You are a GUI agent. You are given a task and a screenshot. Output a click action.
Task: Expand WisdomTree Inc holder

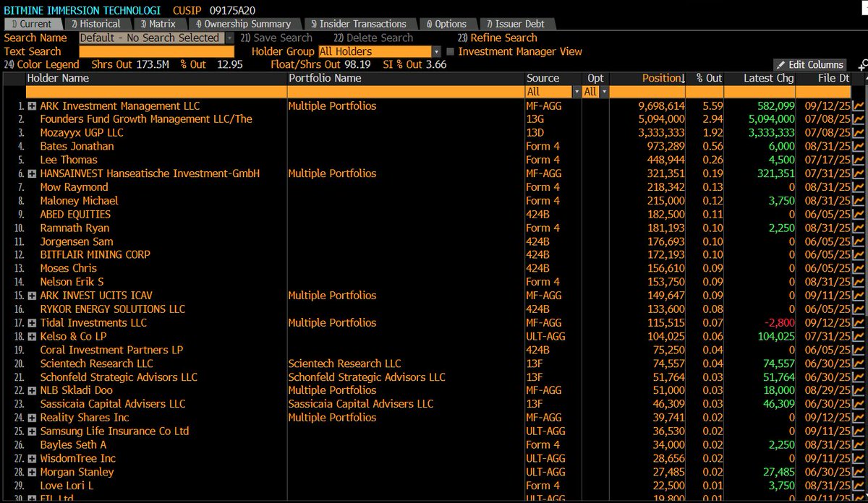tap(33, 459)
